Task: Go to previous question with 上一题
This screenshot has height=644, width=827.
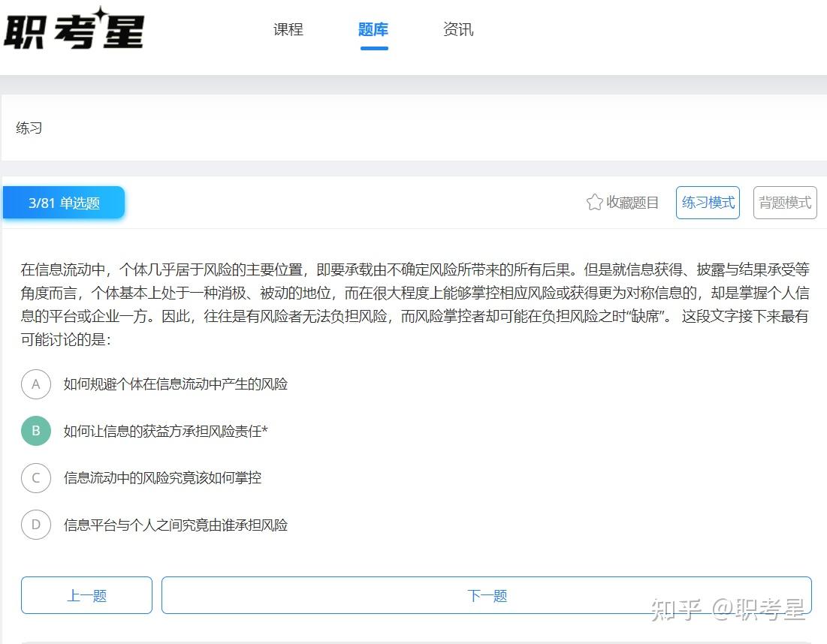Action: pyautogui.click(x=86, y=595)
